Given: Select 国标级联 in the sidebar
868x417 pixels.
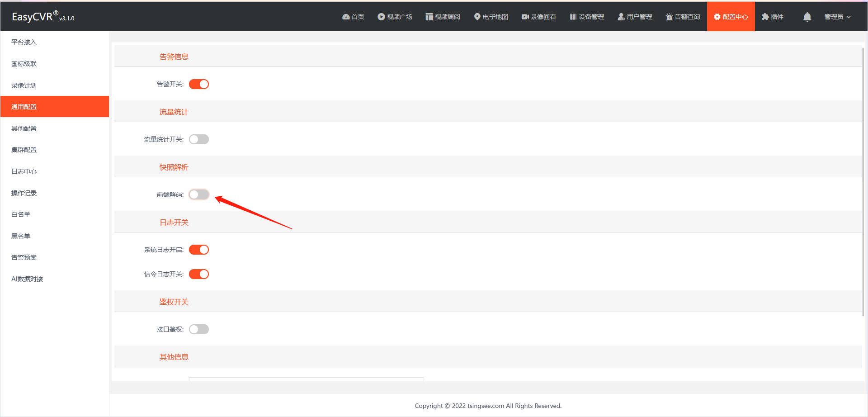Looking at the screenshot, I should click(55, 64).
